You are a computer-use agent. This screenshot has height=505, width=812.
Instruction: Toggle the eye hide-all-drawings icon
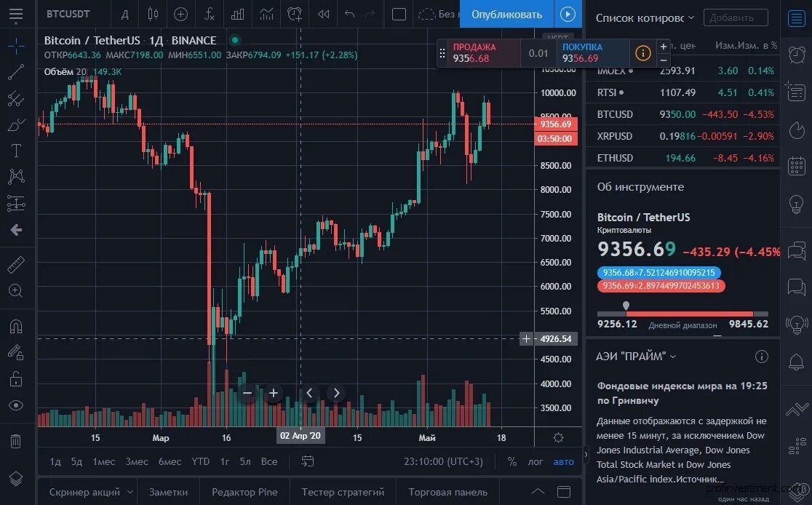(x=16, y=405)
